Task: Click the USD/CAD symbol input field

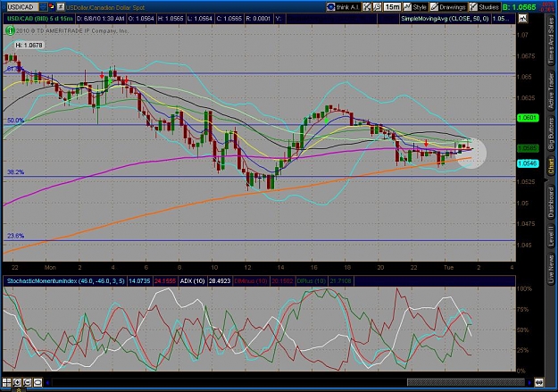Action: (22, 7)
